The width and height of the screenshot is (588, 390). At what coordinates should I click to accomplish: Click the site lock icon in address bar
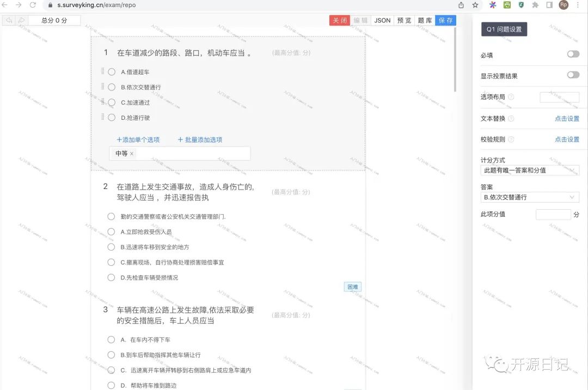(x=50, y=5)
